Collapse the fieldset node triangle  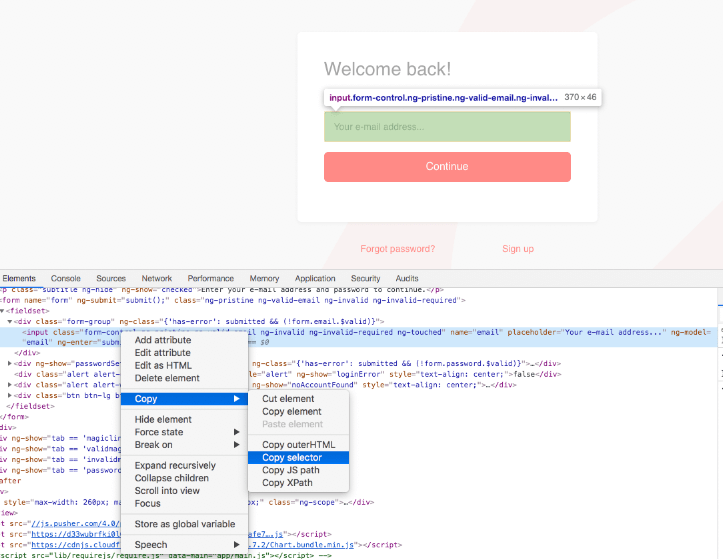click(2, 311)
